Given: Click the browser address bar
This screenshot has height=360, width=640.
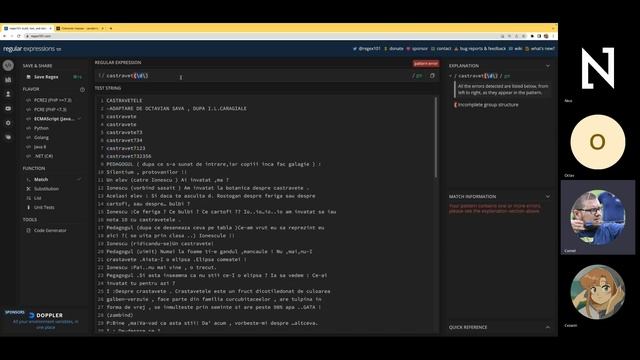Looking at the screenshot, I should pyautogui.click(x=261, y=36).
